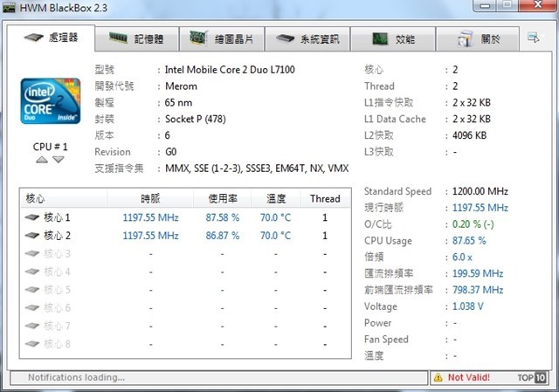This screenshot has width=559, height=392.
Task: Click the greyed 核心 5 chip icon
Action: click(32, 289)
